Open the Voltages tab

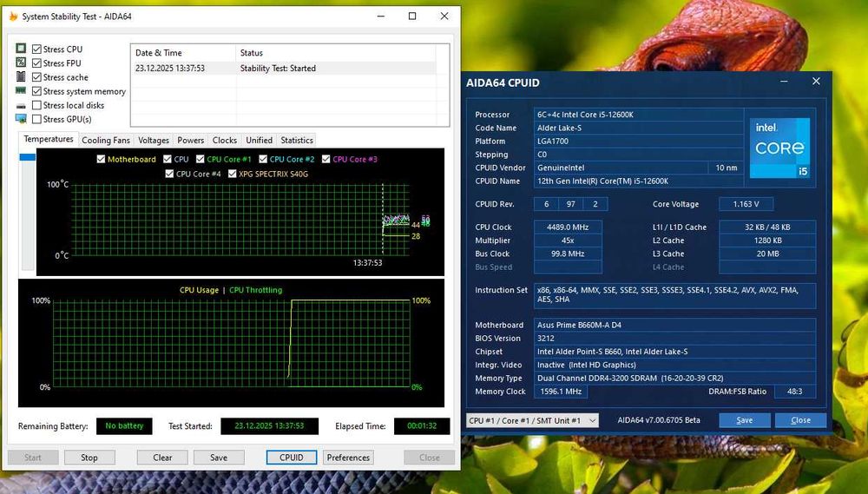pyautogui.click(x=154, y=140)
